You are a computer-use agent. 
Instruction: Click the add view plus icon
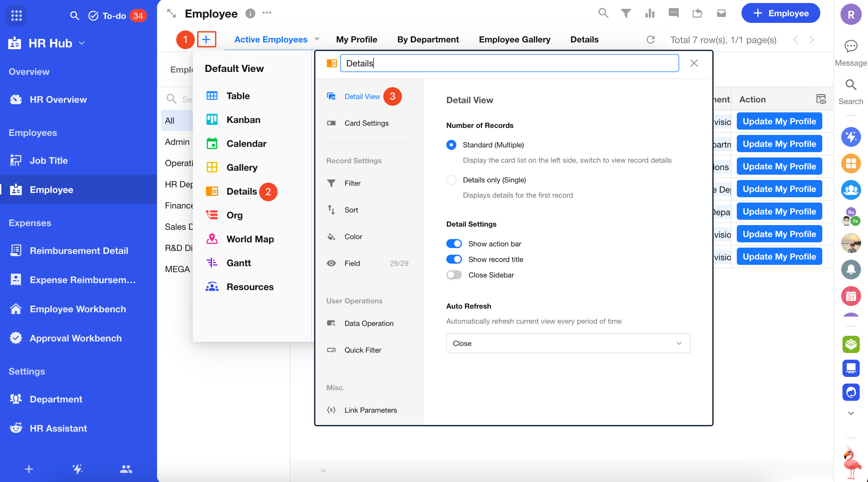pos(206,39)
